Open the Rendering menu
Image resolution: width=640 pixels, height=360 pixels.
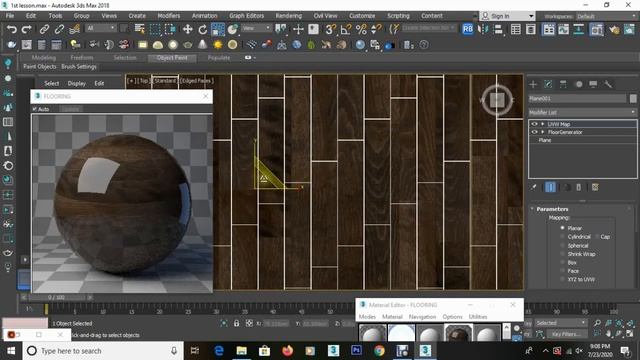tap(289, 16)
